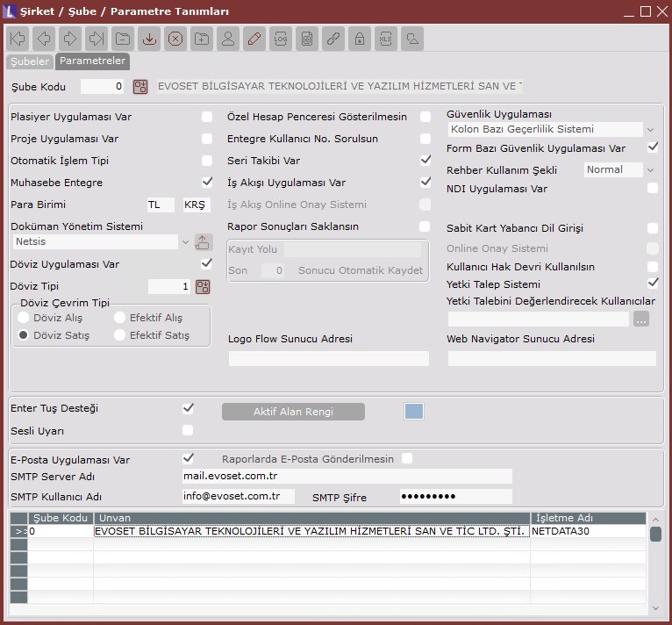Viewport: 672px width, 625px height.
Task: Toggle Proje Uygulaması Var checkbox
Action: pyautogui.click(x=207, y=139)
